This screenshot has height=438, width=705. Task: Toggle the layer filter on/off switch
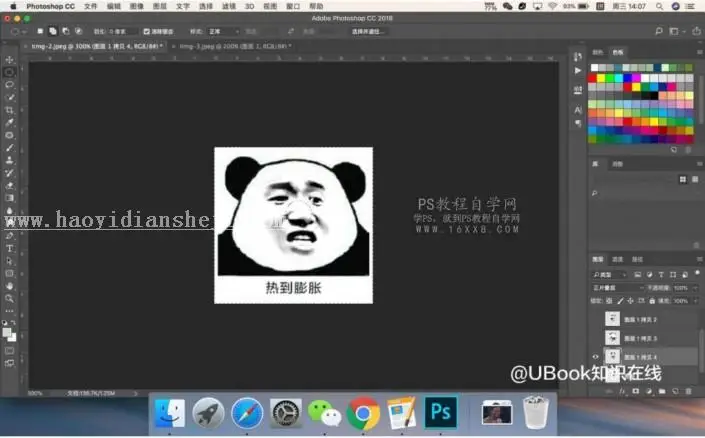point(697,273)
